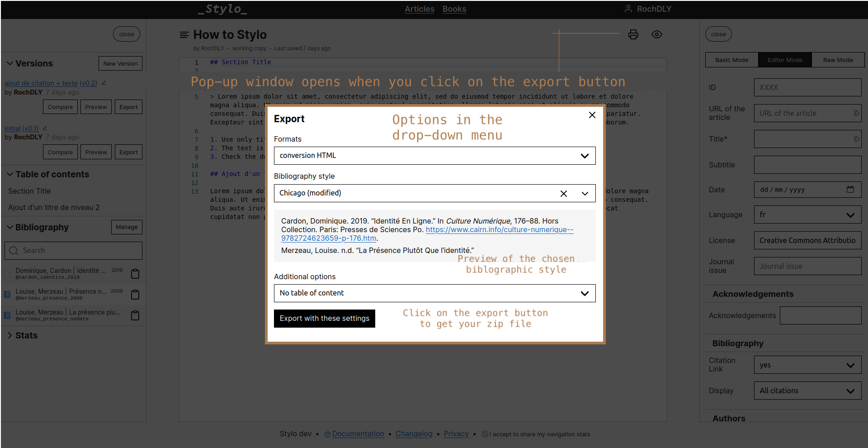Click the New Version button
The height and width of the screenshot is (448, 868).
[x=120, y=63]
